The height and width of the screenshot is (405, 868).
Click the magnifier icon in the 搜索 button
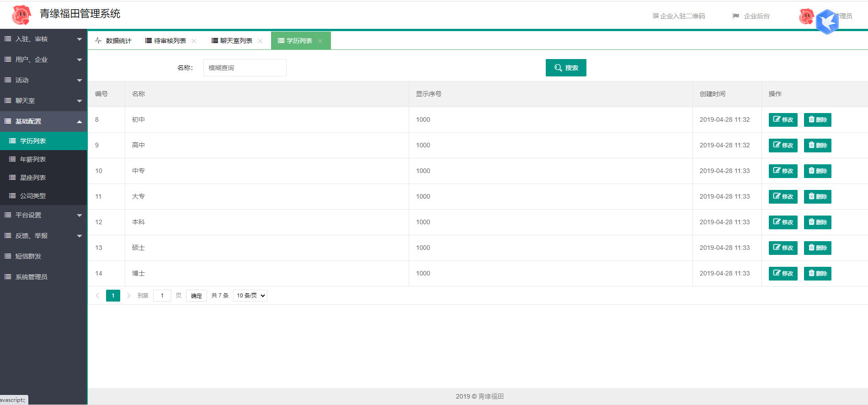point(558,68)
